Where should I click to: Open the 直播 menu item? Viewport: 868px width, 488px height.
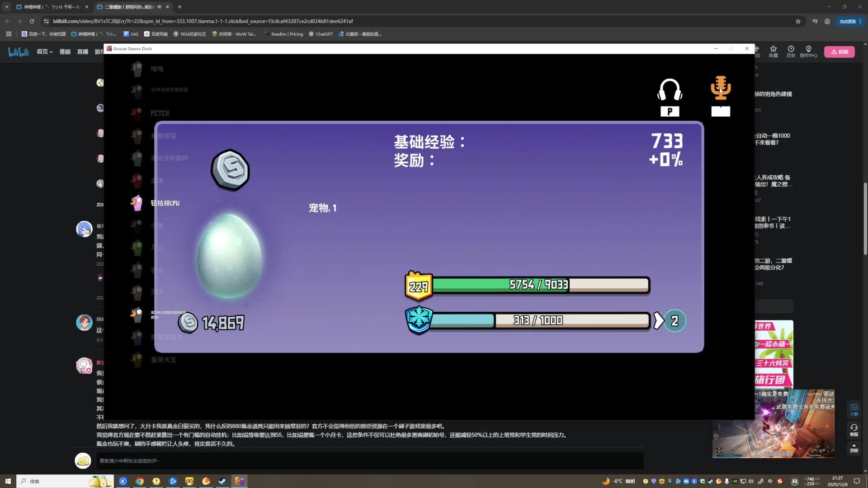83,52
